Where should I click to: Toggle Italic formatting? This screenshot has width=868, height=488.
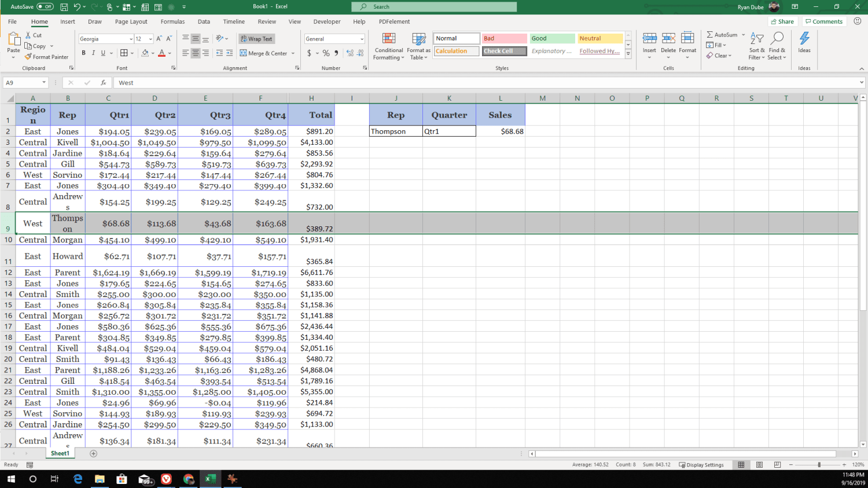click(x=93, y=53)
